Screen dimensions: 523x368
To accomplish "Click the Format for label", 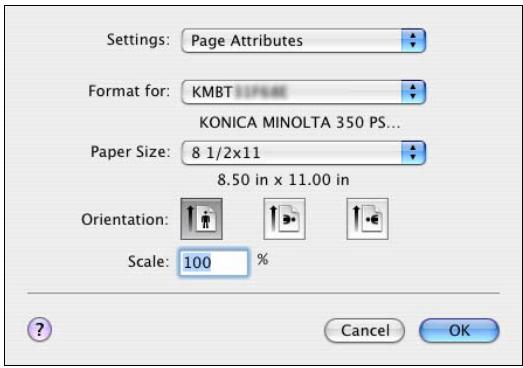I will 129,91.
